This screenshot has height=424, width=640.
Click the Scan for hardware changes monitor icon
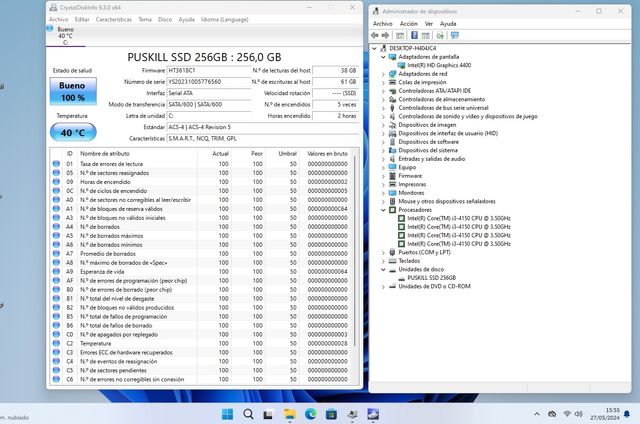pos(455,36)
